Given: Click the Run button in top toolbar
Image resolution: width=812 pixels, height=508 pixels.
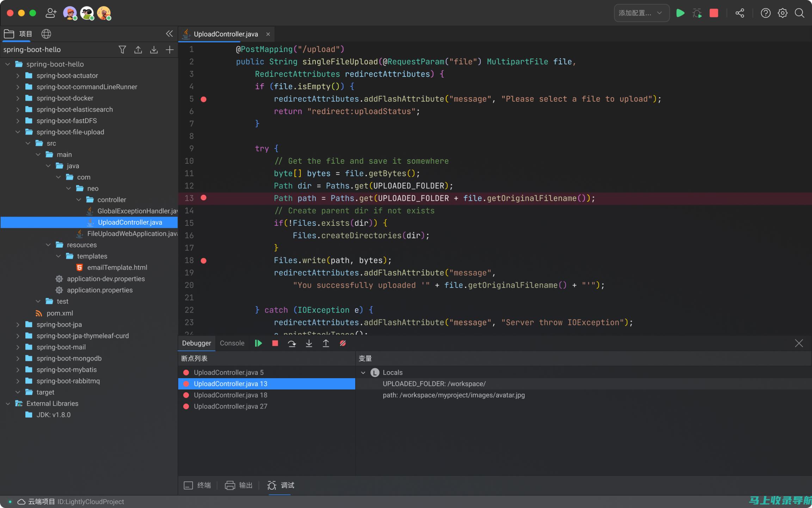Looking at the screenshot, I should (x=679, y=13).
